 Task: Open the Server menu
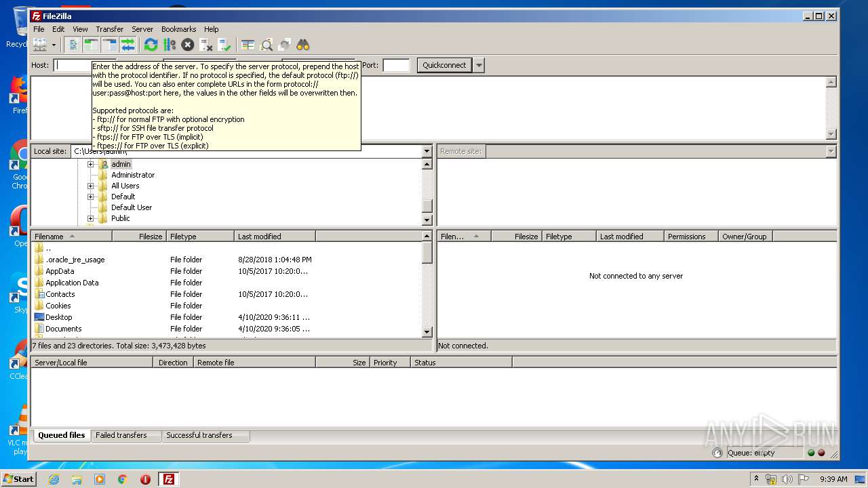click(x=142, y=29)
